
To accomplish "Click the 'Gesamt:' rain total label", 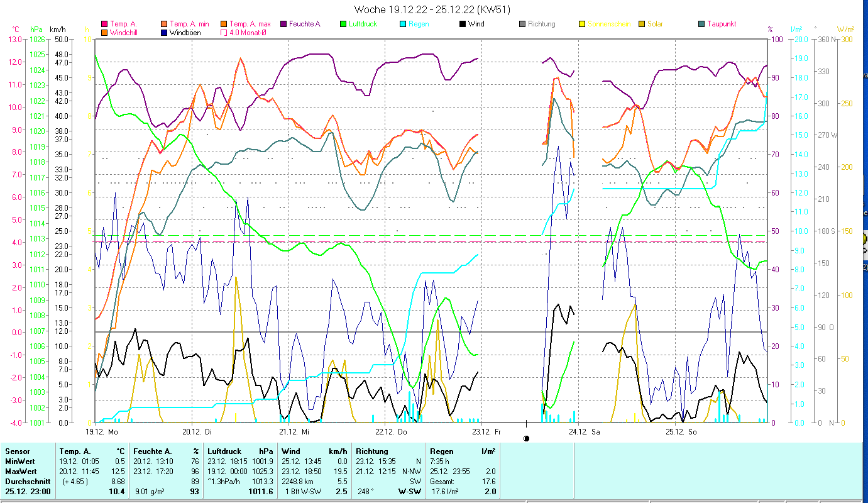I will tap(442, 481).
